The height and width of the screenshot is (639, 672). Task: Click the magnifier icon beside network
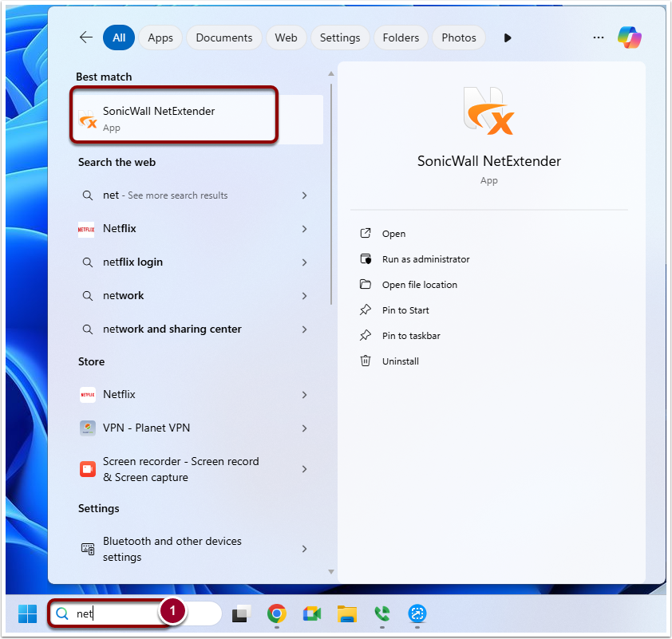pos(88,295)
